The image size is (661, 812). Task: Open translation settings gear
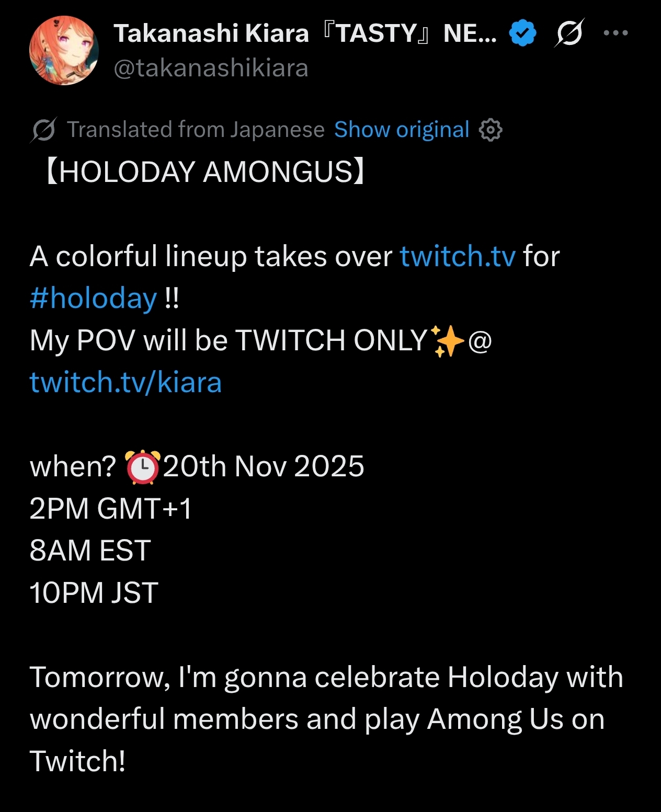[491, 130]
